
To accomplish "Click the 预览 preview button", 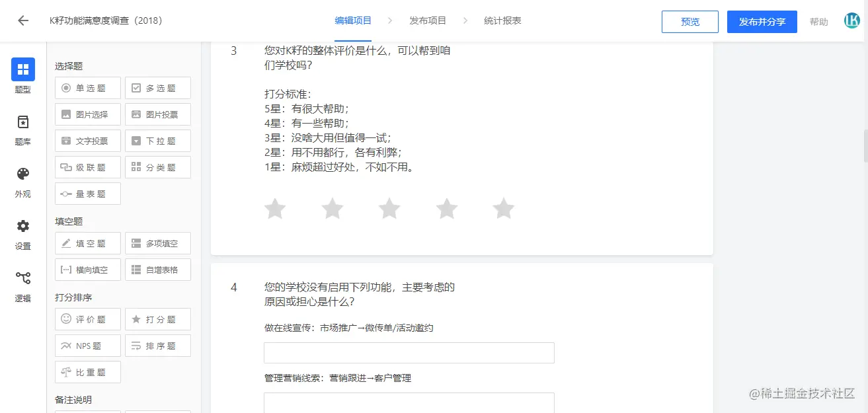I will pyautogui.click(x=690, y=22).
